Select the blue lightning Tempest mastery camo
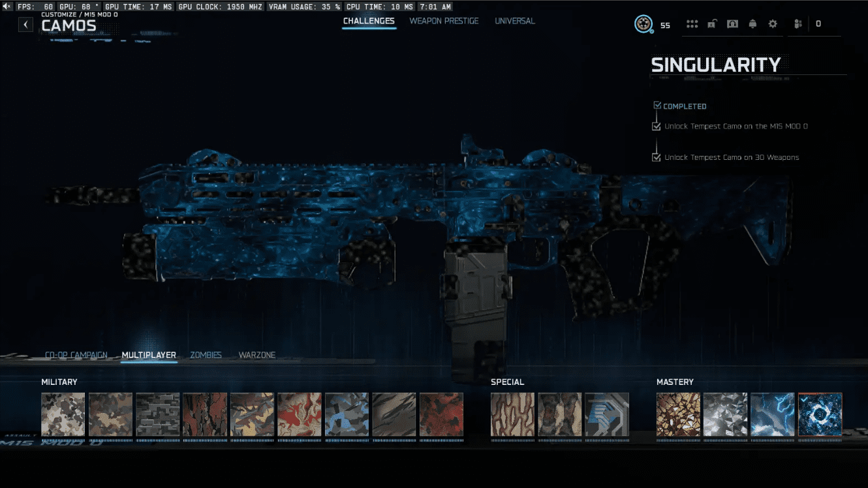The image size is (868, 488). tap(772, 414)
